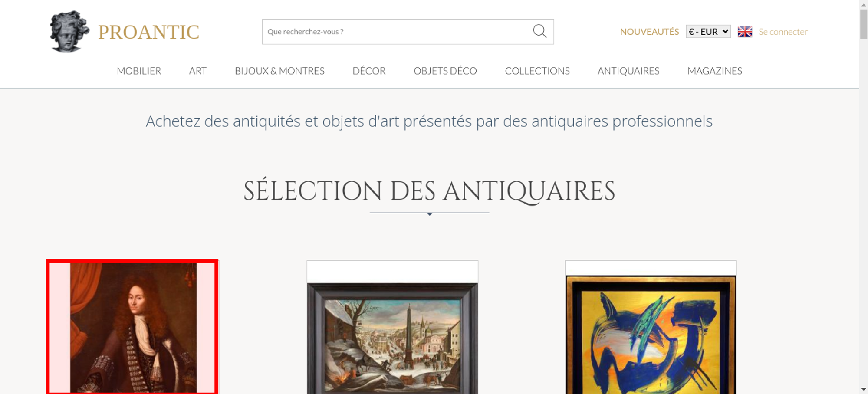Image resolution: width=868 pixels, height=394 pixels.
Task: Select the BIJOUX & MONTRES menu item
Action: pos(279,71)
